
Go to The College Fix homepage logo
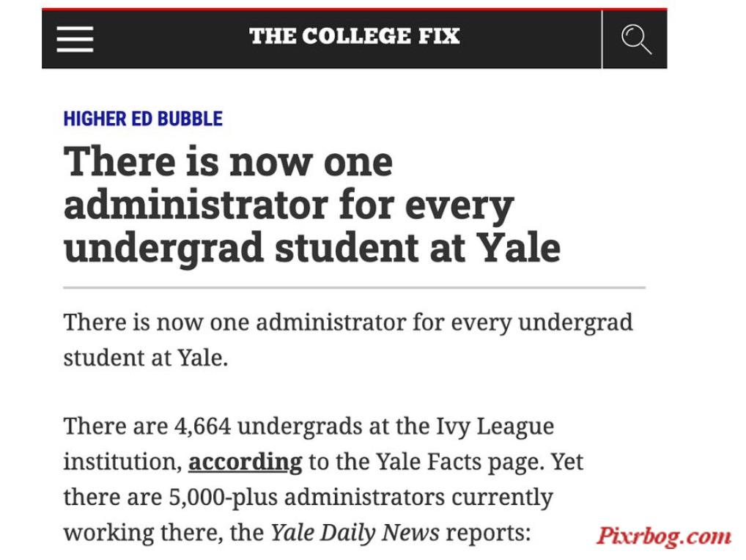click(355, 36)
